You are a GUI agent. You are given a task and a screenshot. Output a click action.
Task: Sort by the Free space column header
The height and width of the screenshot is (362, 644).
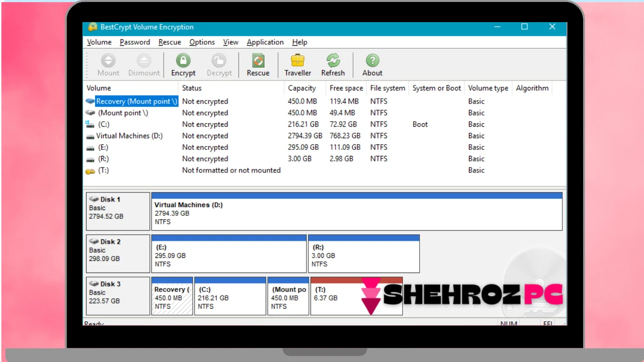tap(347, 88)
